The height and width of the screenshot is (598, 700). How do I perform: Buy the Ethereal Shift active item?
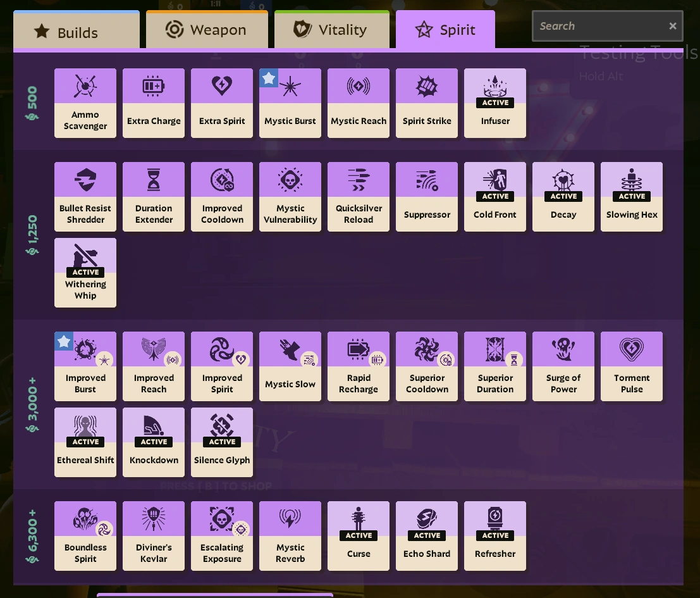(85, 442)
